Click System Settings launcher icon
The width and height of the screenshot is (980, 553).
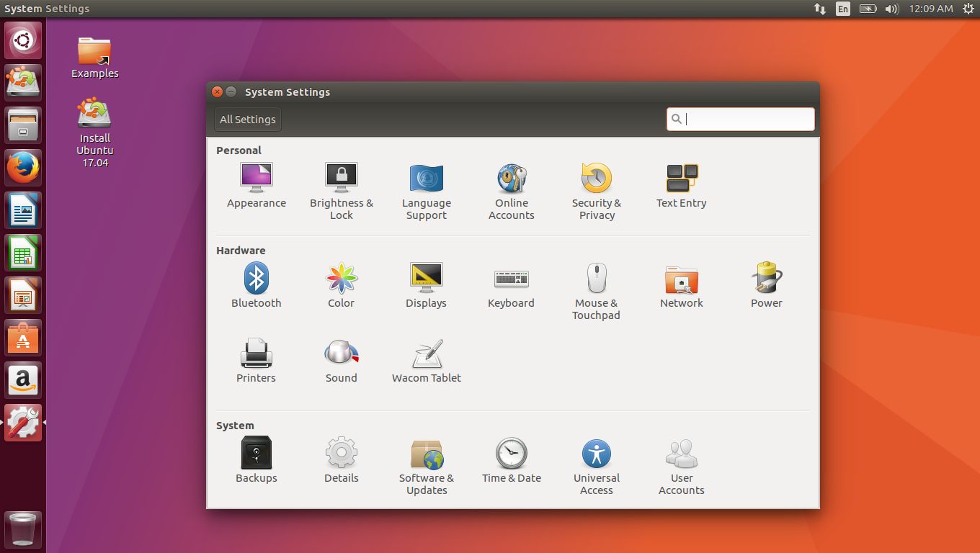[x=23, y=423]
